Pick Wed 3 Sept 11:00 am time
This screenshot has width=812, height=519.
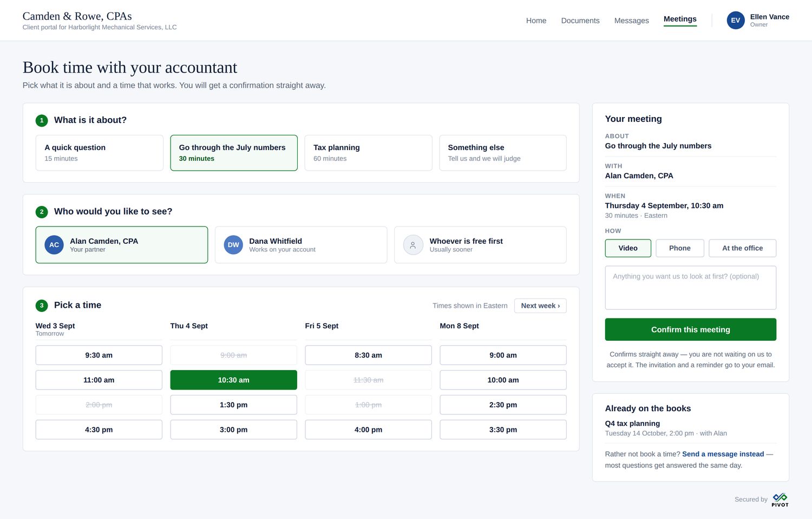(x=99, y=380)
